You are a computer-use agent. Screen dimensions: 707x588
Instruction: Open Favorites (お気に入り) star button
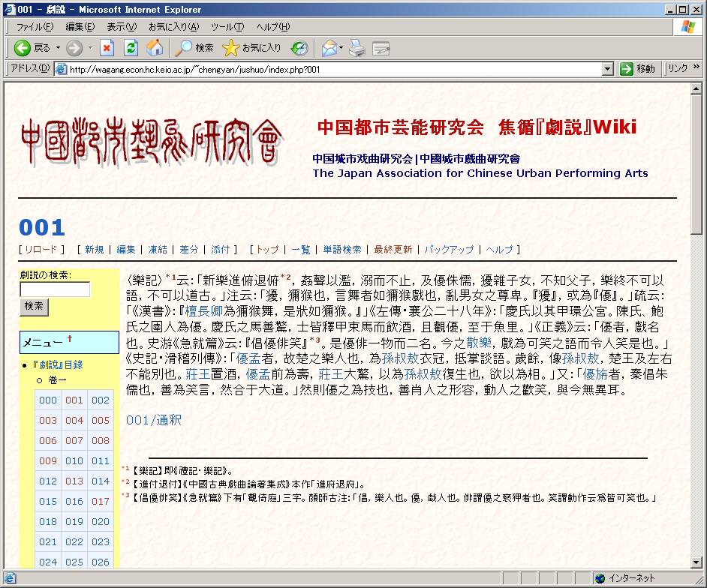tap(252, 48)
